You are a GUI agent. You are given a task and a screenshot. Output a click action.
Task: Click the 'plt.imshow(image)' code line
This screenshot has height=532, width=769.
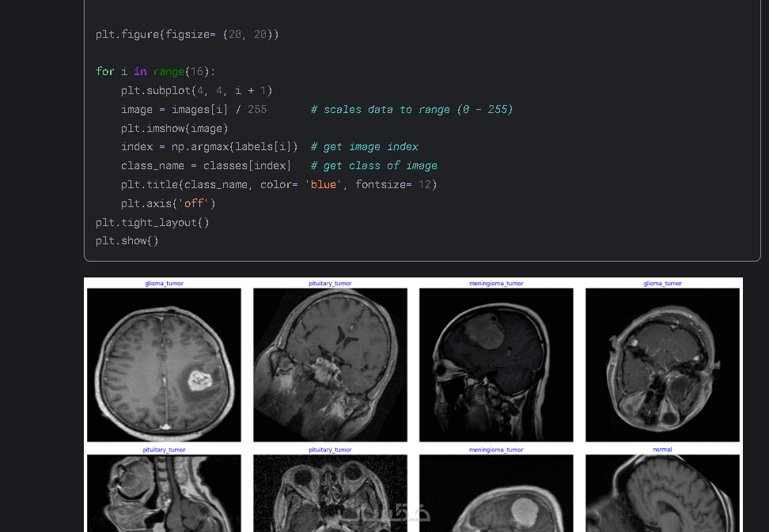coord(174,128)
